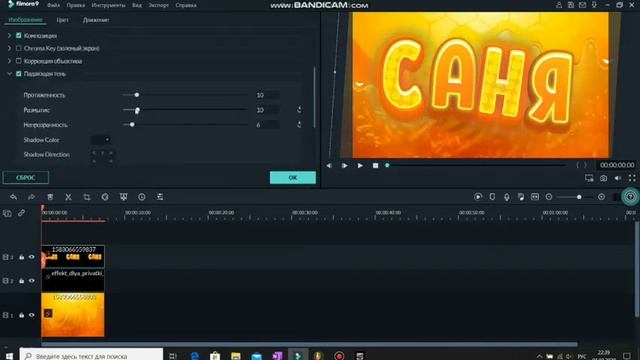640x360 pixels.
Task: Redo the last undone action
Action: tap(31, 197)
